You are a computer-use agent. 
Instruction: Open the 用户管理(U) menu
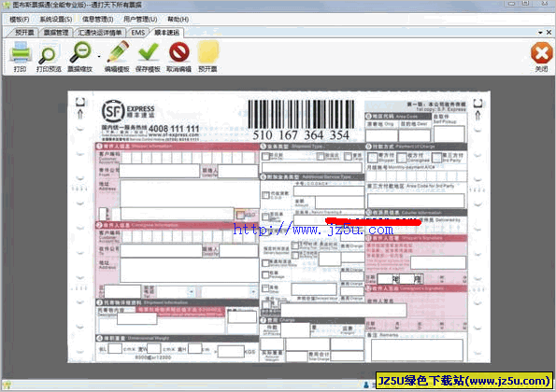pyautogui.click(x=140, y=19)
